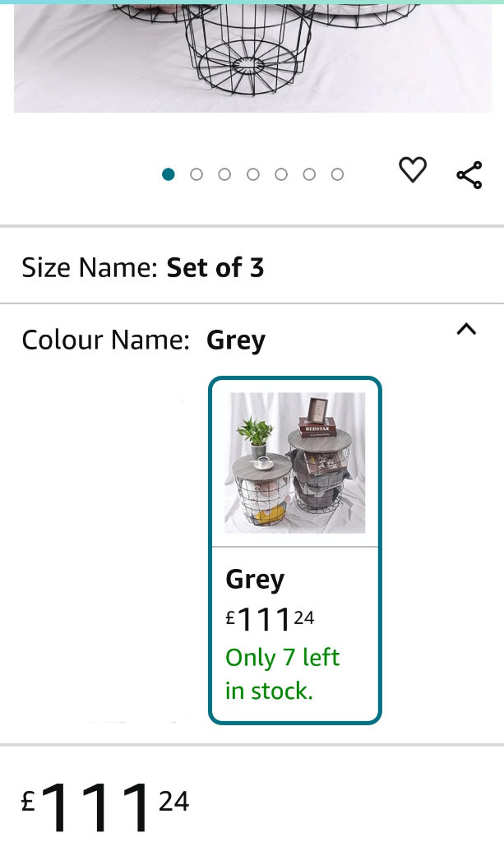Tap the large £111.24 price at bottom

coord(105,805)
